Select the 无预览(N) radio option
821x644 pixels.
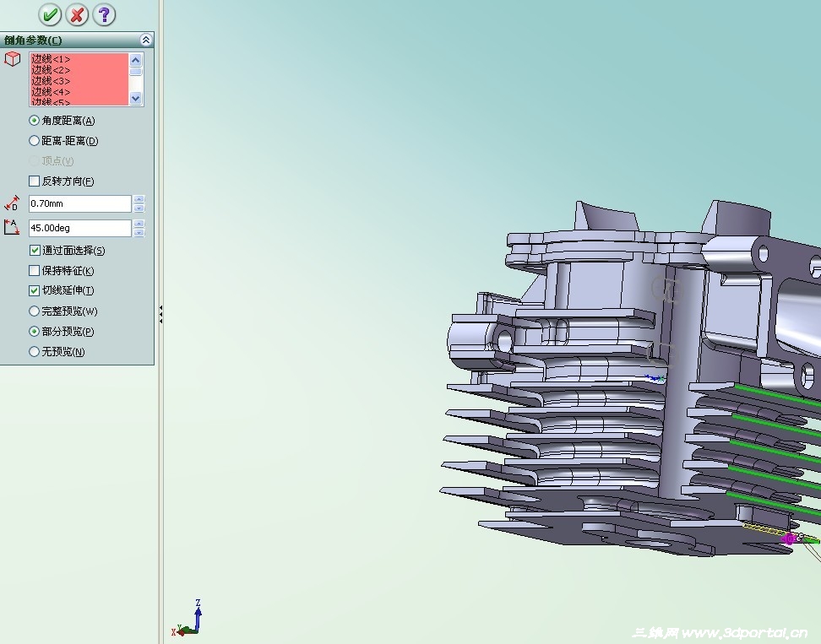34,352
